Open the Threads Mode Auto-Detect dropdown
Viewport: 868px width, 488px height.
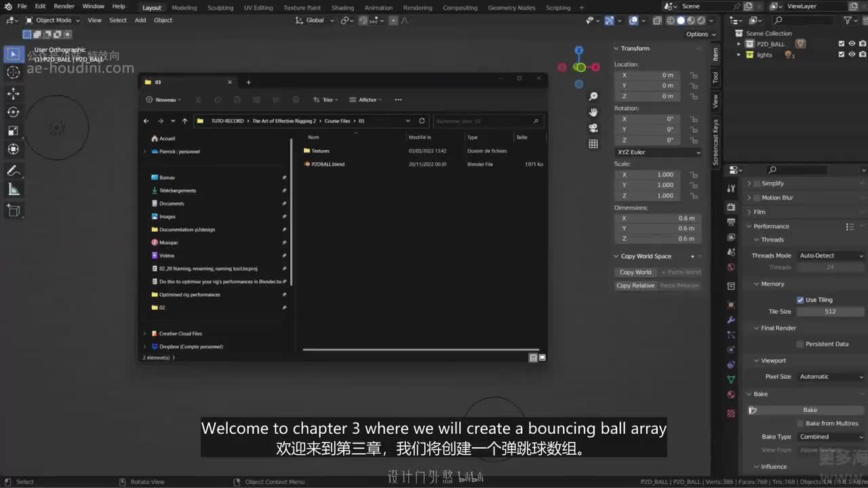pos(831,256)
